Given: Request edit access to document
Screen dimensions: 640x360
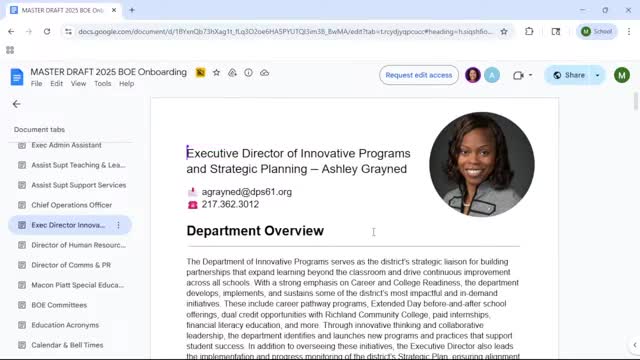Looking at the screenshot, I should 419,75.
